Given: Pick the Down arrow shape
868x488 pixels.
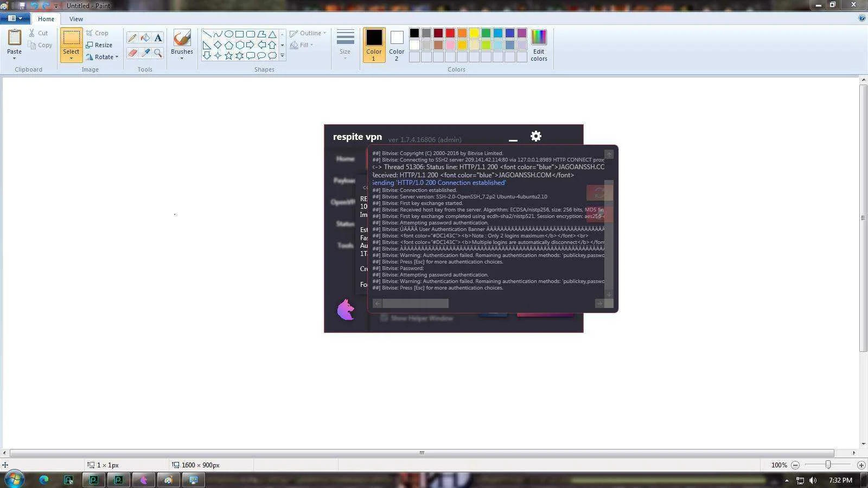Looking at the screenshot, I should tap(207, 55).
